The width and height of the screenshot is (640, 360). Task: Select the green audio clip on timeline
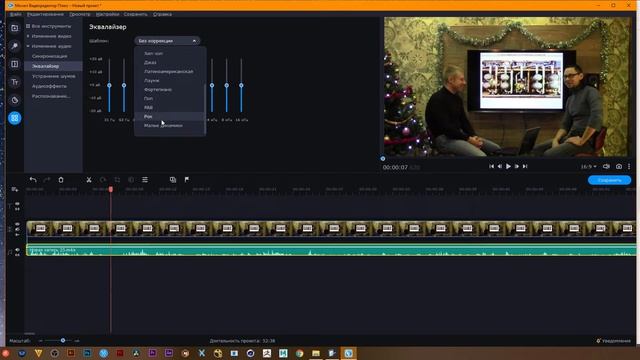[331, 250]
